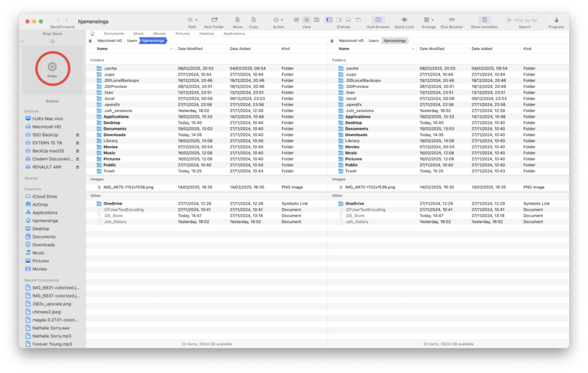Switch to list view mode
588x373 pixels.
click(307, 20)
